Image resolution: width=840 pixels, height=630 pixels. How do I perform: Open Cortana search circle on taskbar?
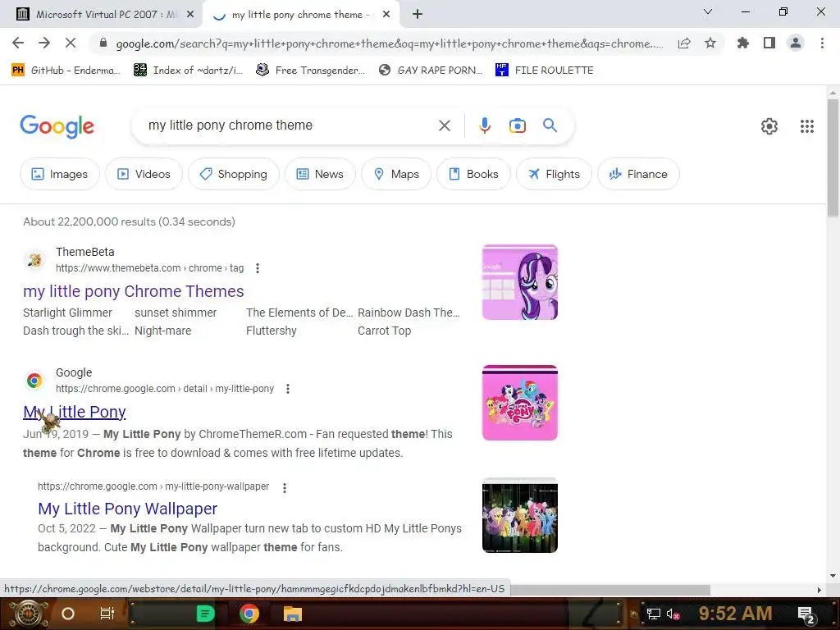pos(67,614)
